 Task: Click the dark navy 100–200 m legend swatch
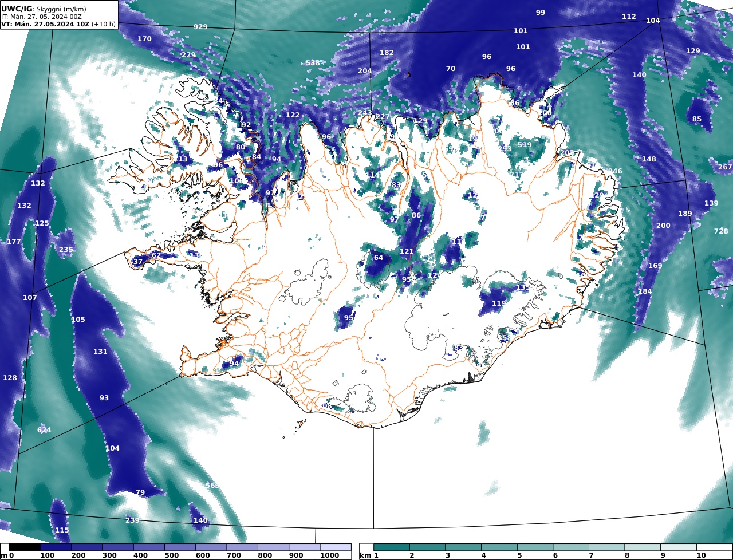[x=56, y=547]
